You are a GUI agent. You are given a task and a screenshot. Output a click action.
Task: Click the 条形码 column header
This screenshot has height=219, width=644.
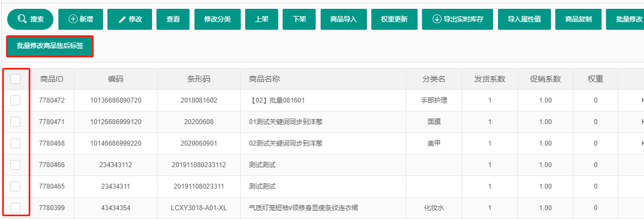[x=199, y=79]
